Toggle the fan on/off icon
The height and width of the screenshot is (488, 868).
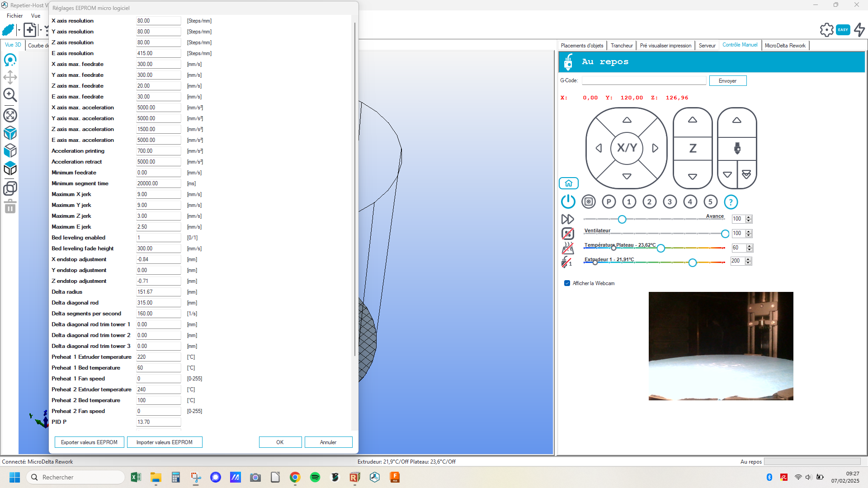tap(567, 233)
